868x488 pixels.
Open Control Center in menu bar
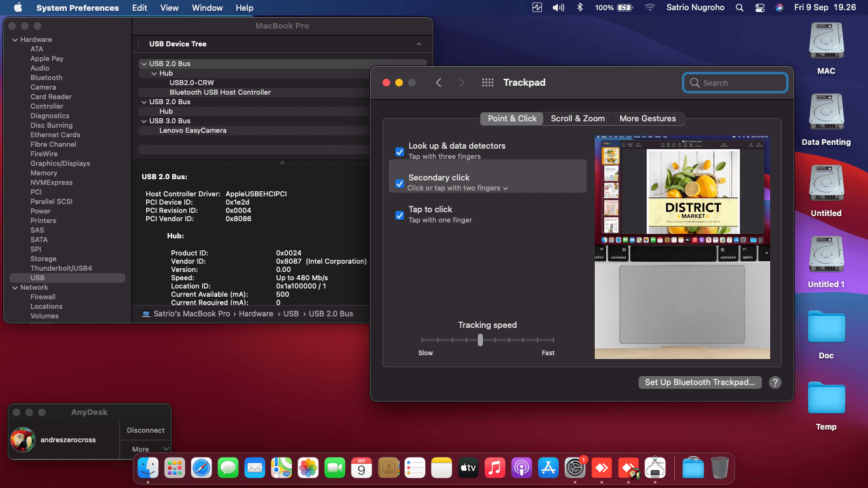(x=760, y=8)
